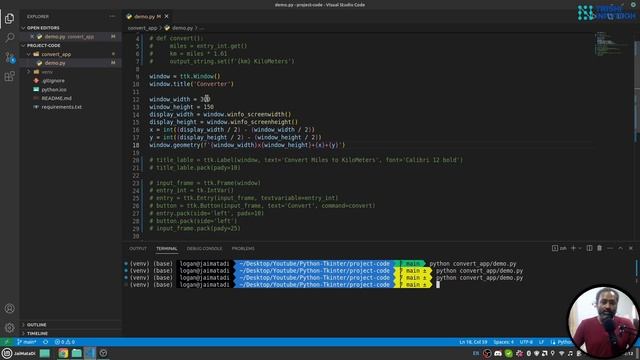The image size is (640, 360).
Task: Open the launch profile dropdown beside plus
Action: point(580,248)
